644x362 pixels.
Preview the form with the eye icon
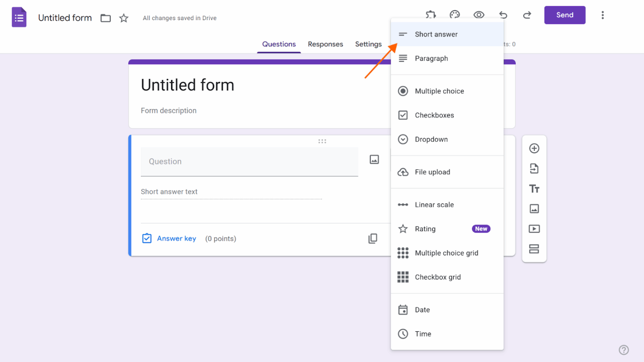point(479,15)
